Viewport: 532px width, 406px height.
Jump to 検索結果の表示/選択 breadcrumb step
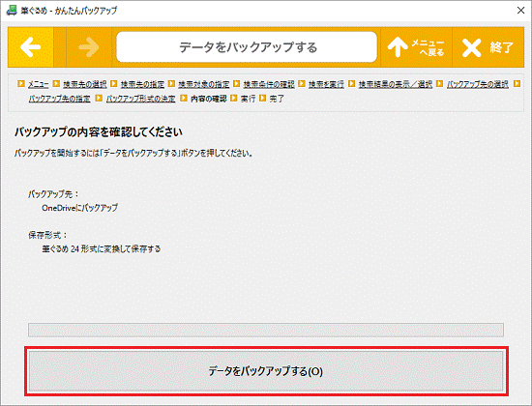[x=396, y=84]
